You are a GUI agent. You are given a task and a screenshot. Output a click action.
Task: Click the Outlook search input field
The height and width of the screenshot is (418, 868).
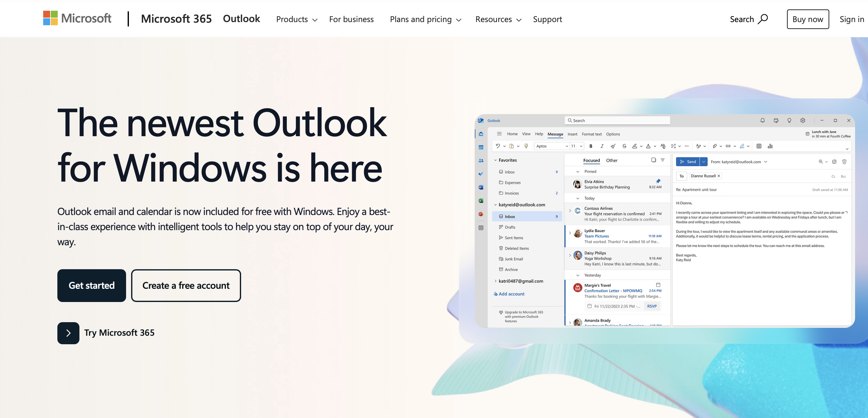(x=617, y=120)
